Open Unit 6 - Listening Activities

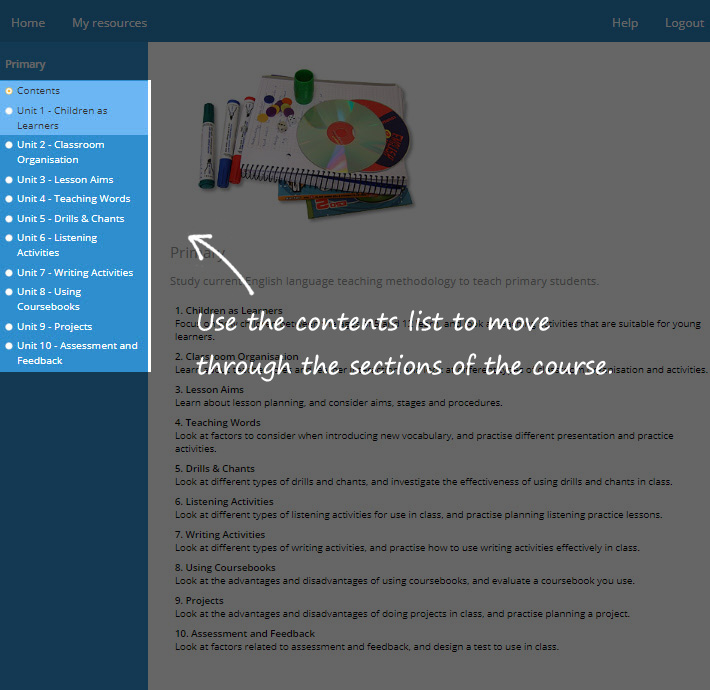(x=57, y=245)
